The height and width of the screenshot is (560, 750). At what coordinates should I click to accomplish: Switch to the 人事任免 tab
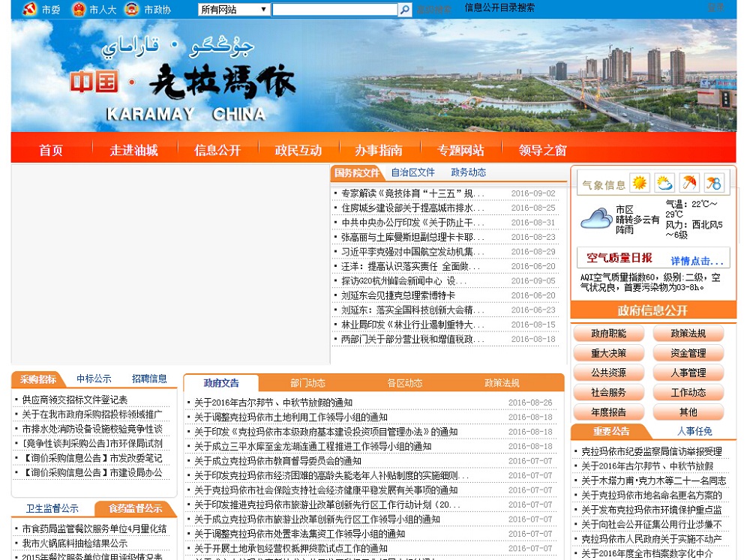(694, 431)
